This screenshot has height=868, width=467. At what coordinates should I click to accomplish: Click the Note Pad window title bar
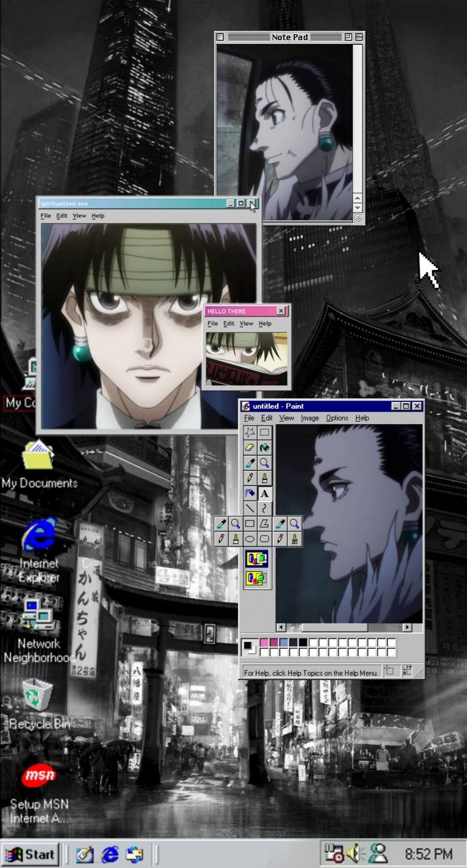coord(289,37)
